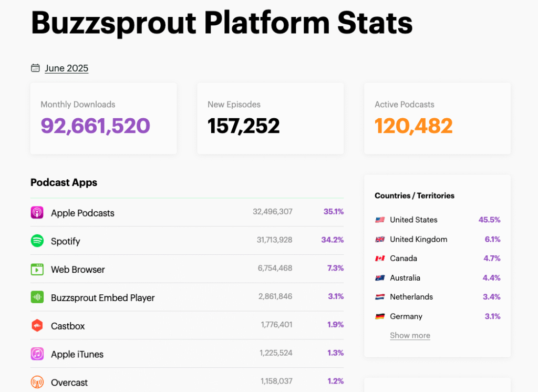Click the Canada country name
Viewport: 538px width, 392px height.
tap(403, 258)
